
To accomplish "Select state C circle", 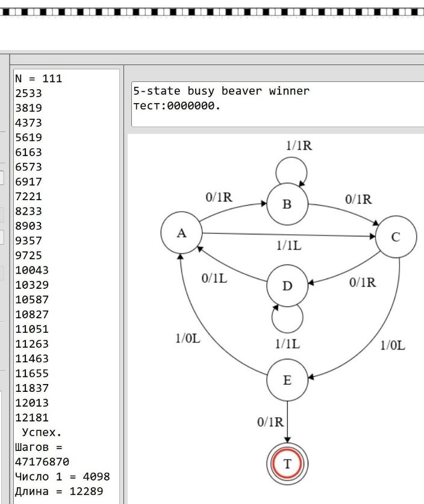I will (x=396, y=237).
